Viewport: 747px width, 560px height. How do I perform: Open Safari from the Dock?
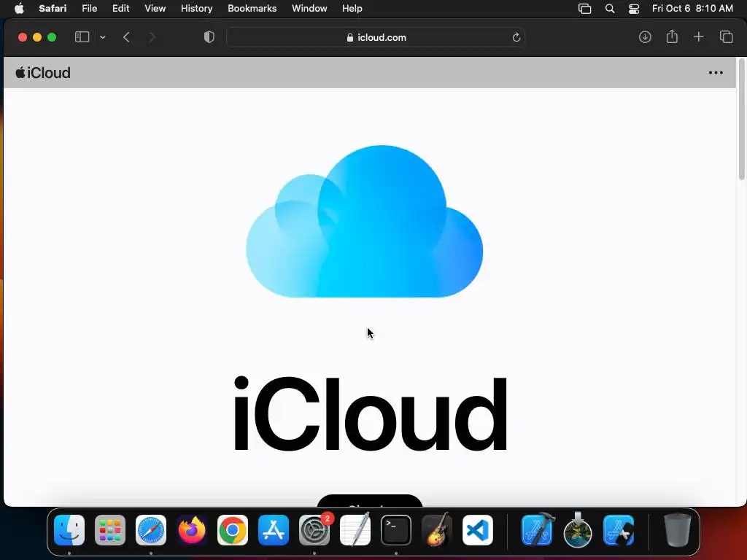click(x=151, y=530)
